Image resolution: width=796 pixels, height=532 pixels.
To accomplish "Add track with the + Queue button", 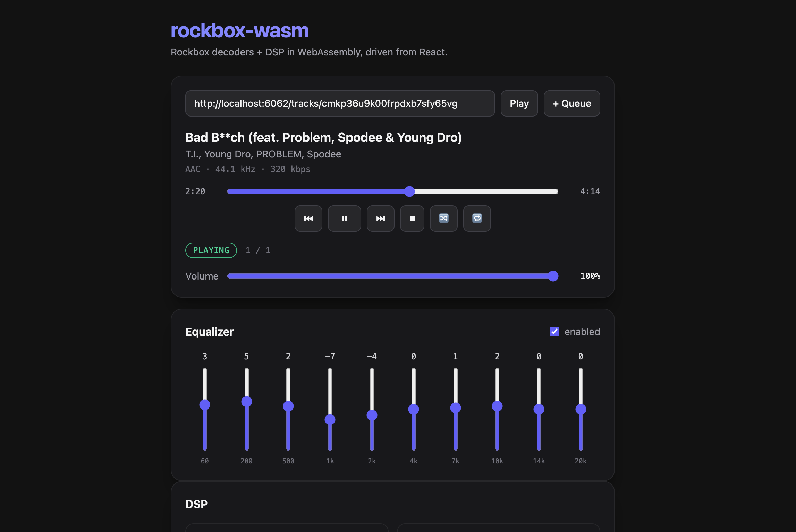I will [x=571, y=103].
